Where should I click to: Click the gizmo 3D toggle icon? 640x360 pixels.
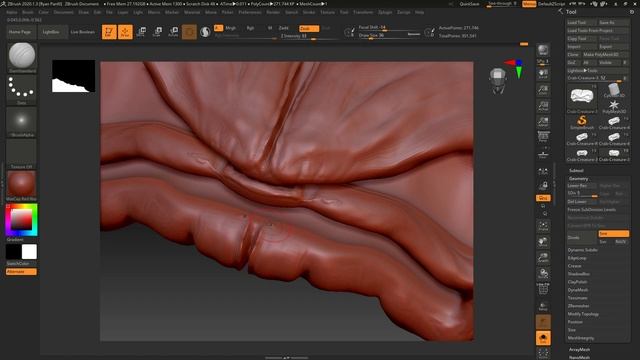click(x=189, y=32)
